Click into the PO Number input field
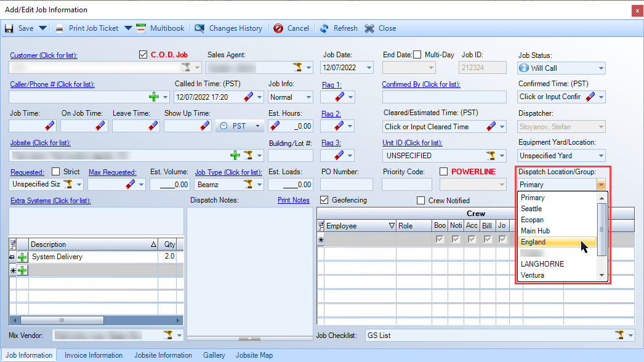Viewport: 644px width, 362px height. click(347, 185)
